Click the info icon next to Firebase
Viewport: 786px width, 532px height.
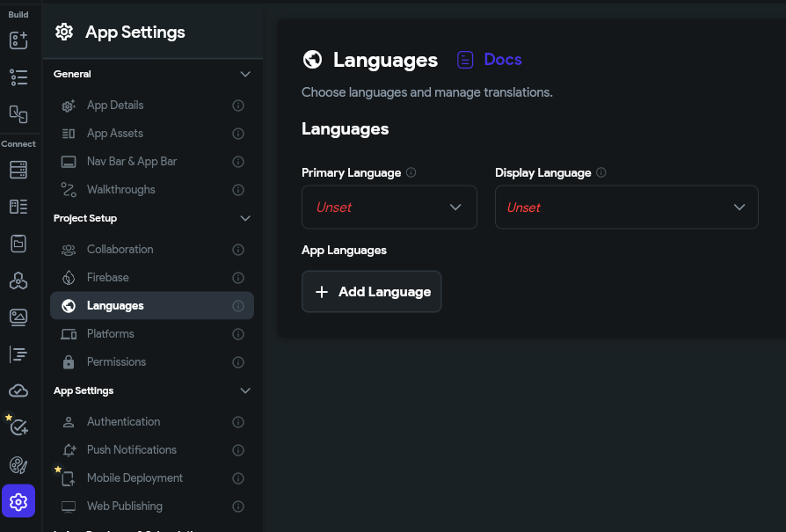pos(237,278)
